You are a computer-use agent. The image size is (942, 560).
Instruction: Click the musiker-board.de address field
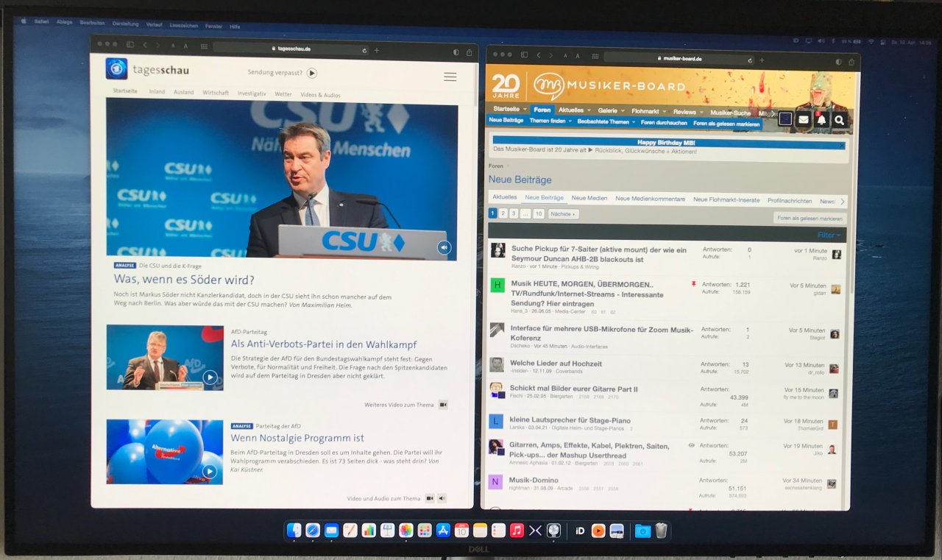(679, 58)
